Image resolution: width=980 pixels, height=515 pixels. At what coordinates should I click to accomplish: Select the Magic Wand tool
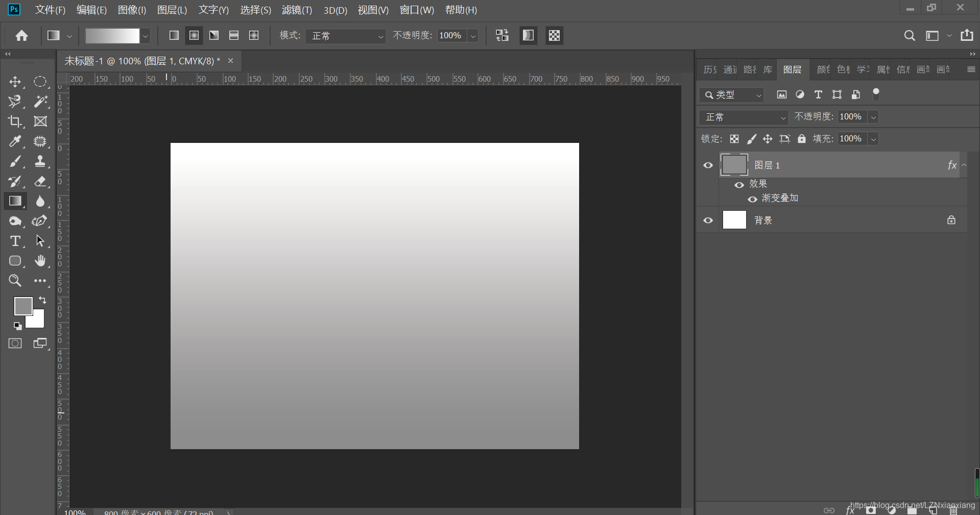[40, 102]
